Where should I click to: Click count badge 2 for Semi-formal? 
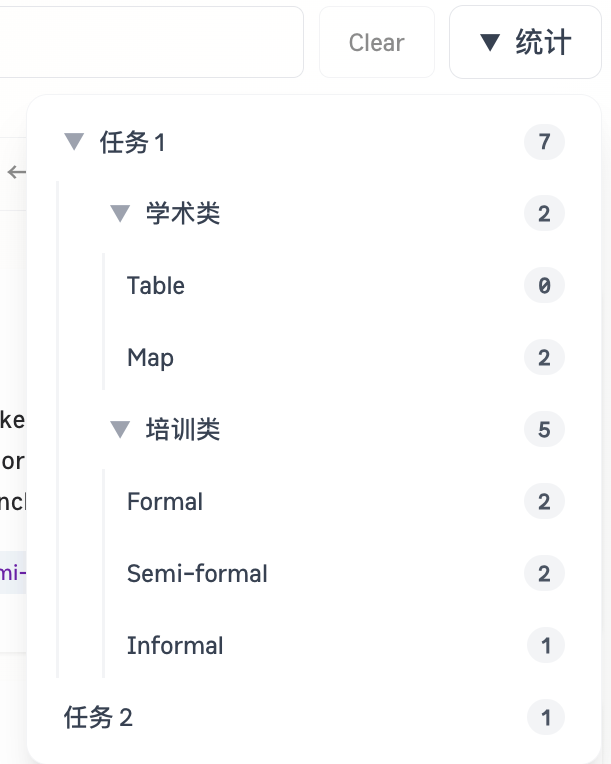click(544, 573)
